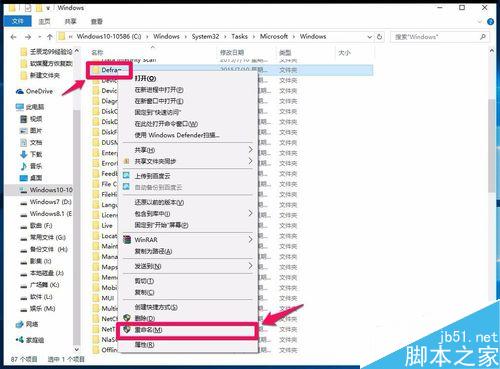The width and height of the screenshot is (500, 369).
Task: Open the 下载 downloads folder
Action: click(31, 154)
